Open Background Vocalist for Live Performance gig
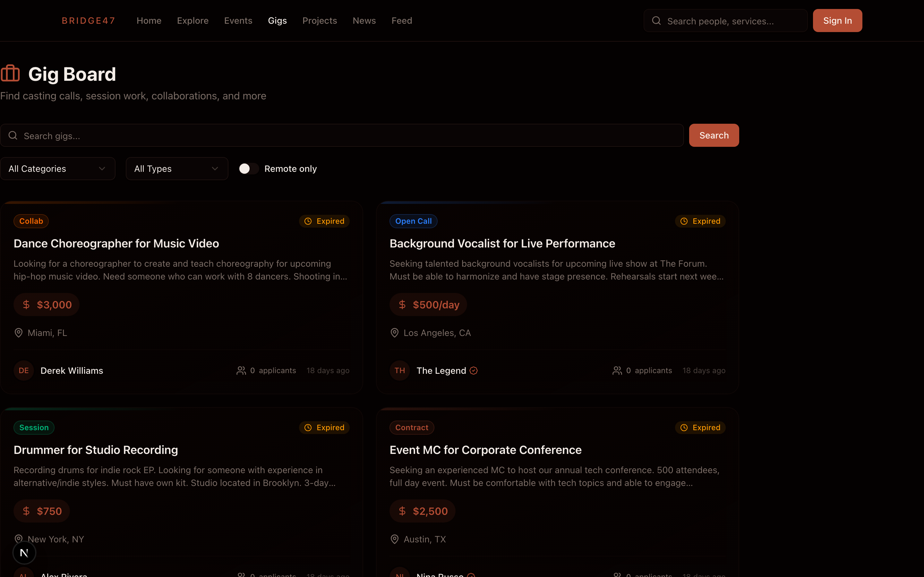 [x=502, y=244]
